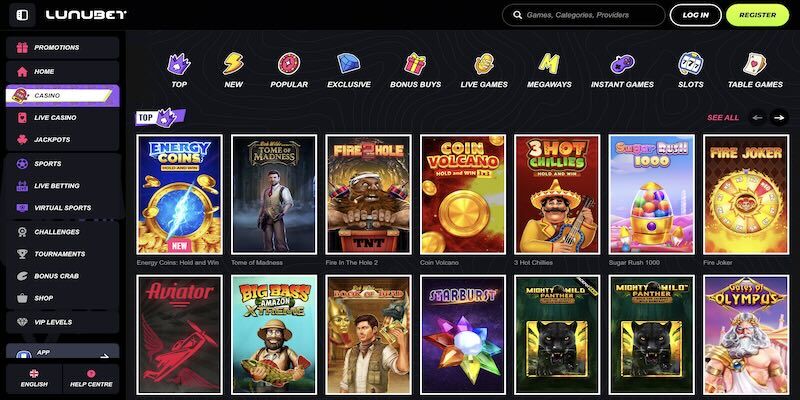This screenshot has width=800, height=400.
Task: Open the App download arrow
Action: [x=105, y=356]
